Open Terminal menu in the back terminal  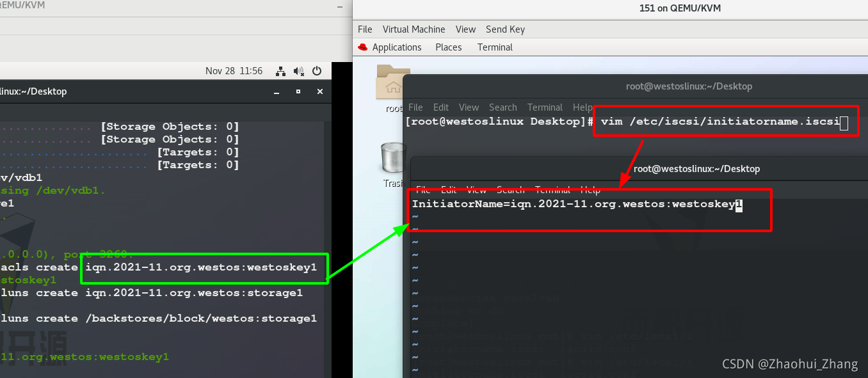click(545, 107)
